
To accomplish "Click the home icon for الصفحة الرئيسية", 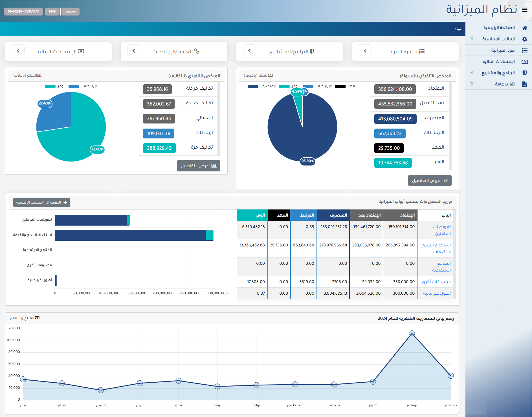I will tap(525, 28).
